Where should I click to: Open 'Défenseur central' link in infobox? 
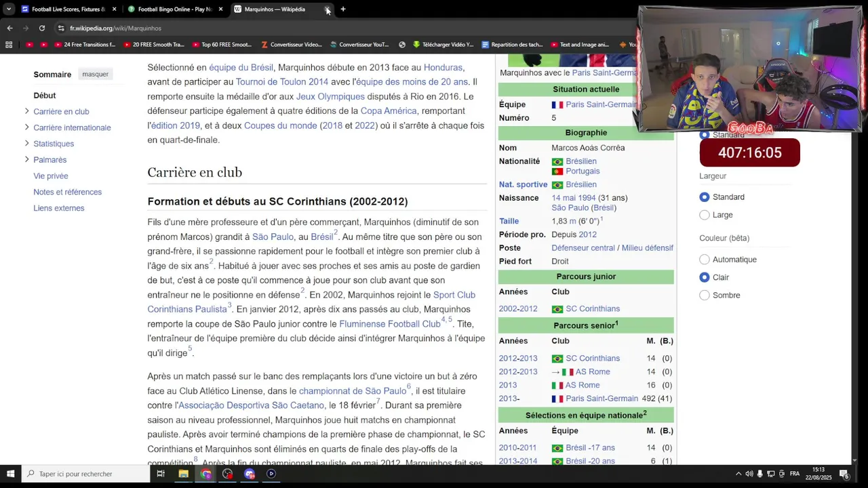coord(583,248)
